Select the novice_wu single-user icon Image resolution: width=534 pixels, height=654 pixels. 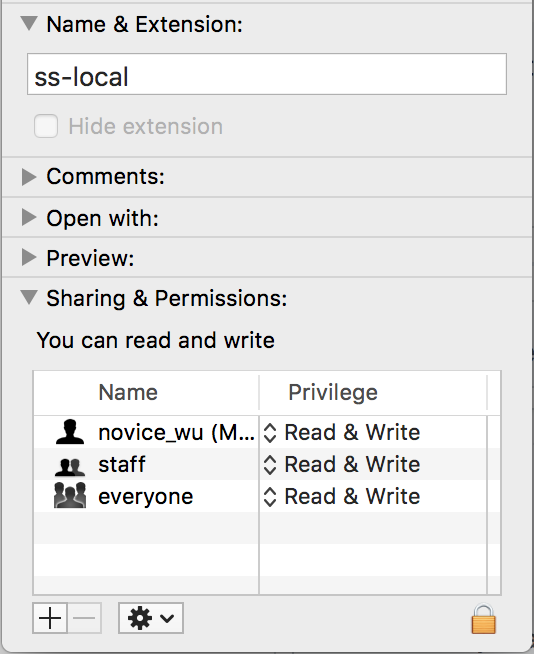(70, 432)
